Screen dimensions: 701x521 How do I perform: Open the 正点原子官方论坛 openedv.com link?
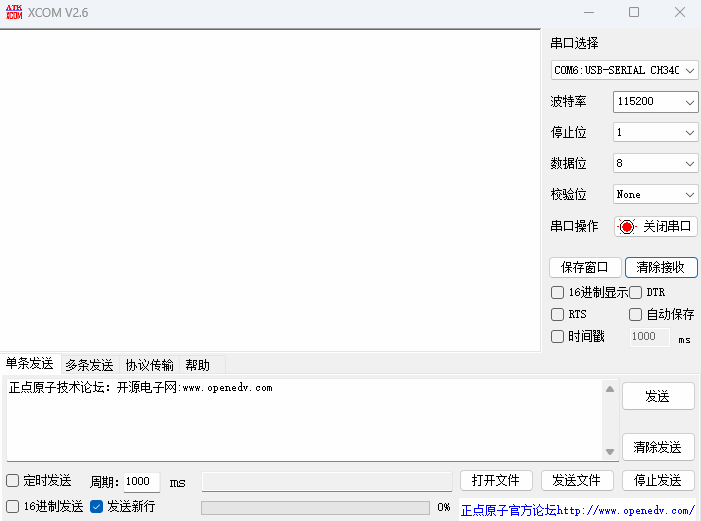[x=578, y=510]
